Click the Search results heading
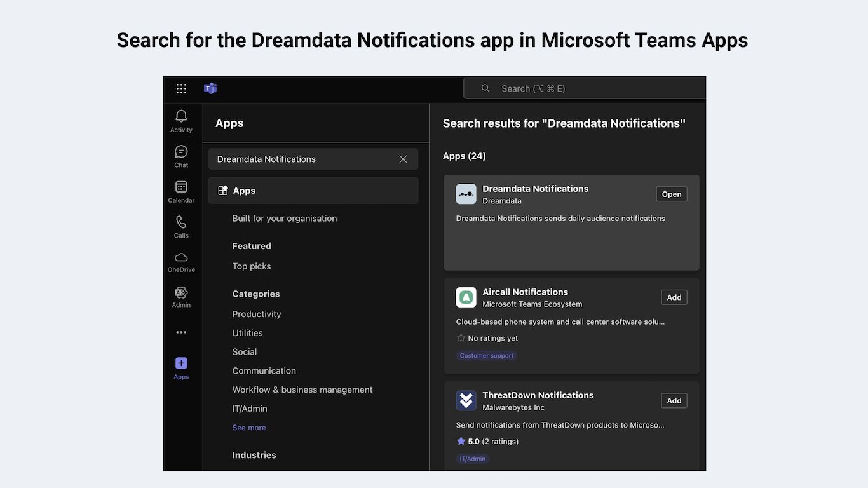The height and width of the screenshot is (488, 868). pyautogui.click(x=564, y=123)
